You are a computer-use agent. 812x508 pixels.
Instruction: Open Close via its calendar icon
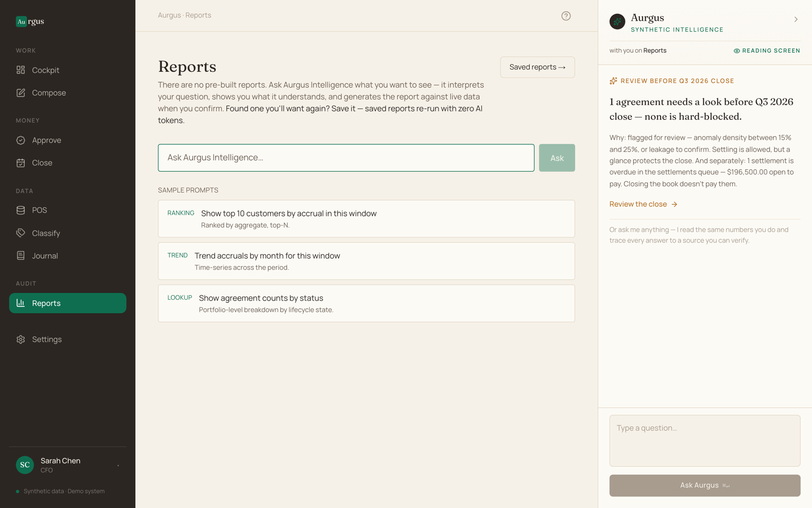click(x=21, y=163)
